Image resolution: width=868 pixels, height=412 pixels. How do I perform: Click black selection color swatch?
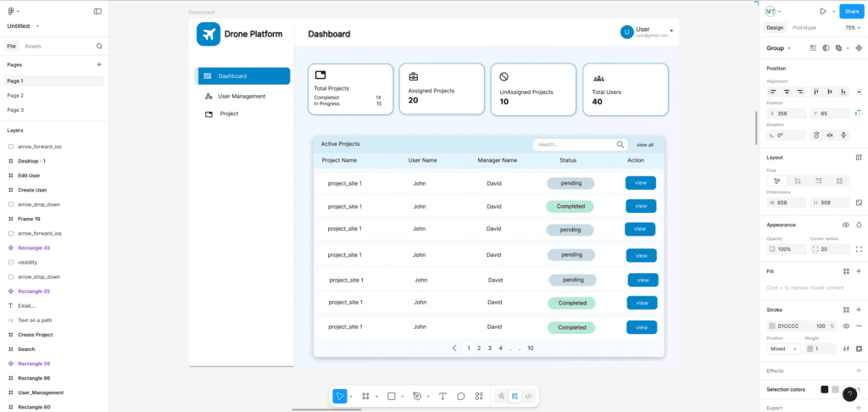point(824,389)
